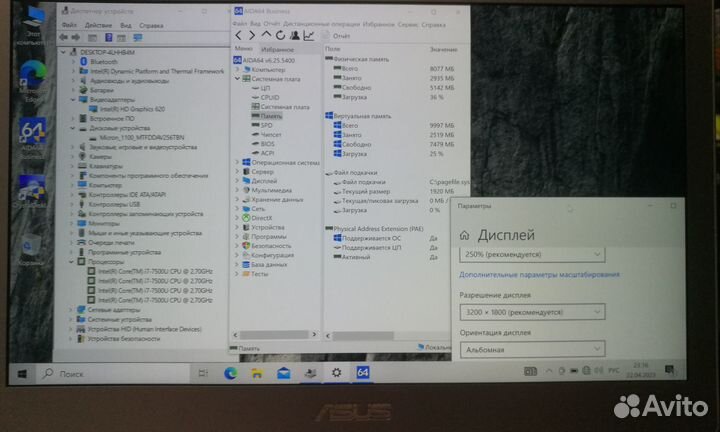720x432 pixels.
Task: Open AIDA64 Сервис menu
Action: coord(408,24)
